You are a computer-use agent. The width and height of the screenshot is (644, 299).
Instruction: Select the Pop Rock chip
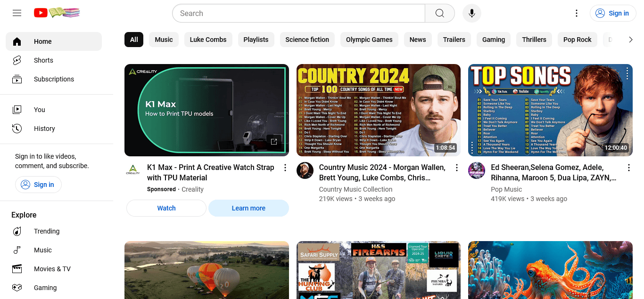pyautogui.click(x=578, y=40)
